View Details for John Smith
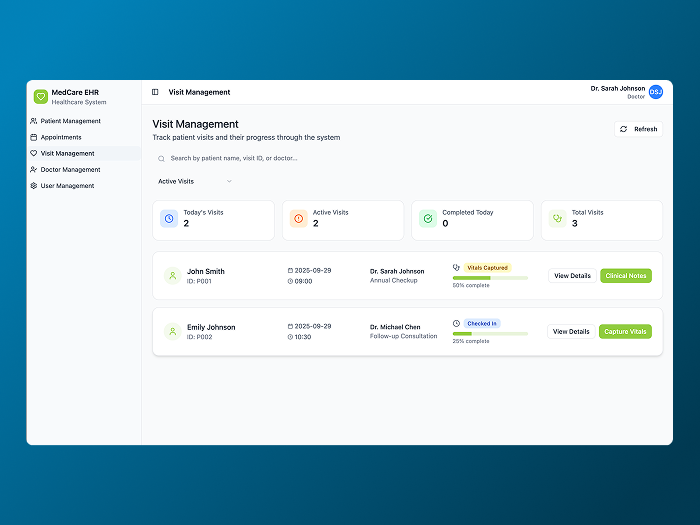The image size is (700, 525). (x=572, y=276)
